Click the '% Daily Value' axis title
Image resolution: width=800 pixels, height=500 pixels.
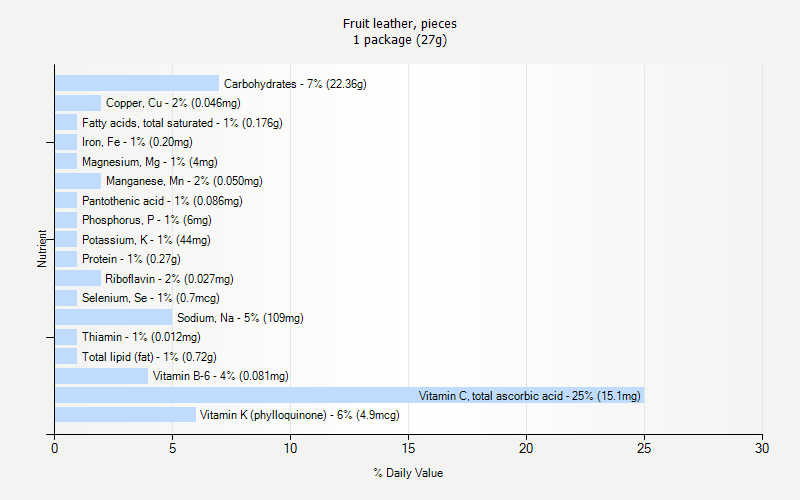click(x=408, y=473)
